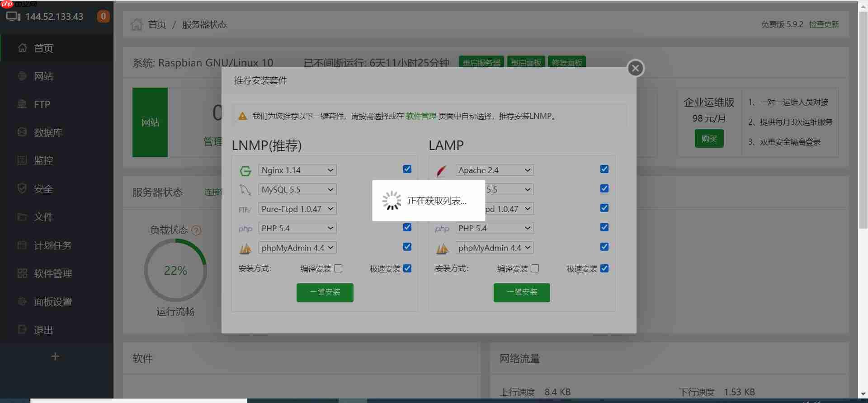Click the phpMyAdmin sailboat icon in LAMP
The image size is (868, 403).
pyautogui.click(x=442, y=248)
